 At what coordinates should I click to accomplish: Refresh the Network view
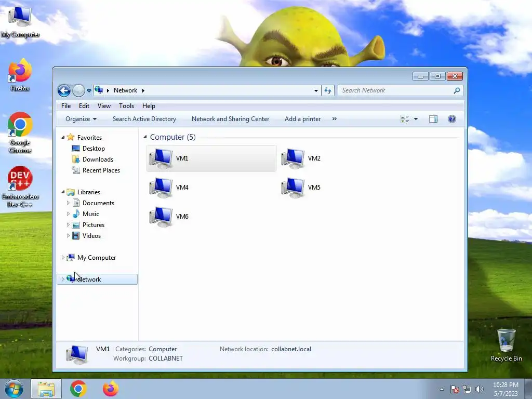[x=328, y=90]
